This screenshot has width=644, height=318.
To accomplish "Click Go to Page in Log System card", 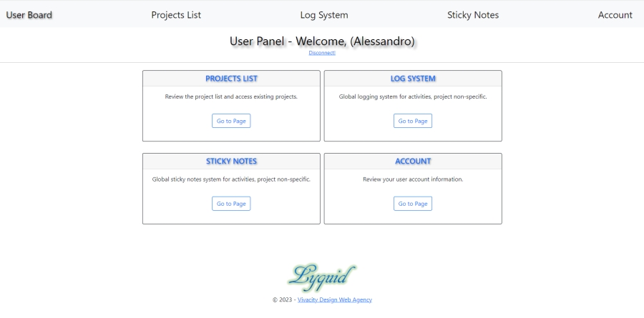I will click(x=413, y=121).
